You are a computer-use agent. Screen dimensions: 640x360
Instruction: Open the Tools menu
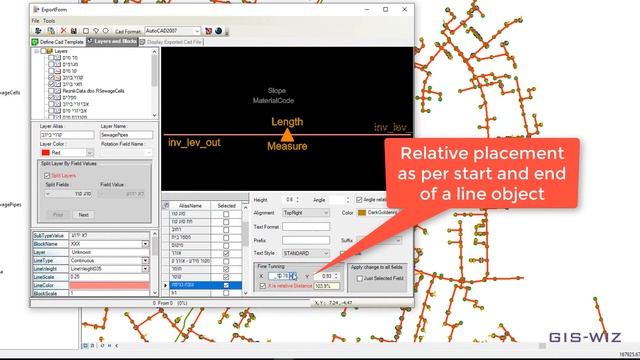[49, 20]
